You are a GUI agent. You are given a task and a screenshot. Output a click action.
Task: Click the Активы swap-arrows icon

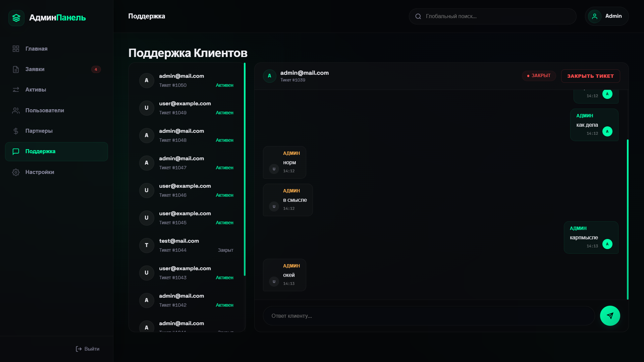point(16,90)
